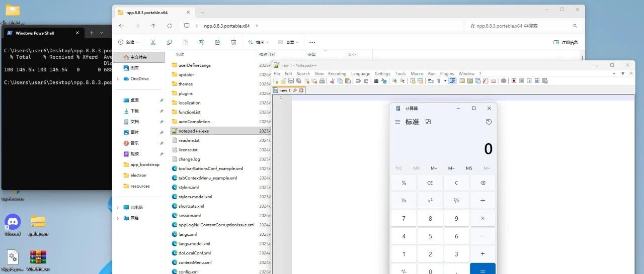This screenshot has height=274, width=644.
Task: Open the dropdown beside Show All Characters
Action: pyautogui.click(x=445, y=80)
